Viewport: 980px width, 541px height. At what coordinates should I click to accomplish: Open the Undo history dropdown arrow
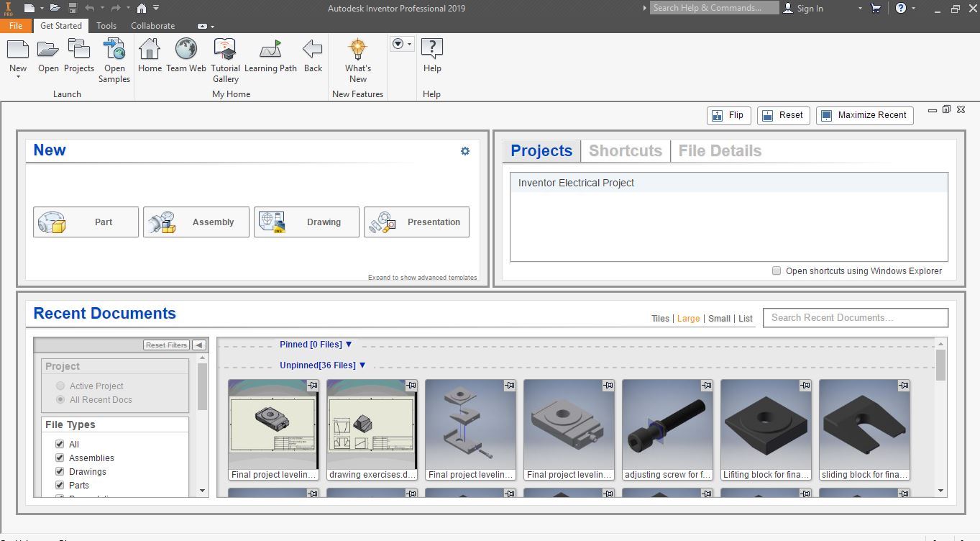(102, 8)
